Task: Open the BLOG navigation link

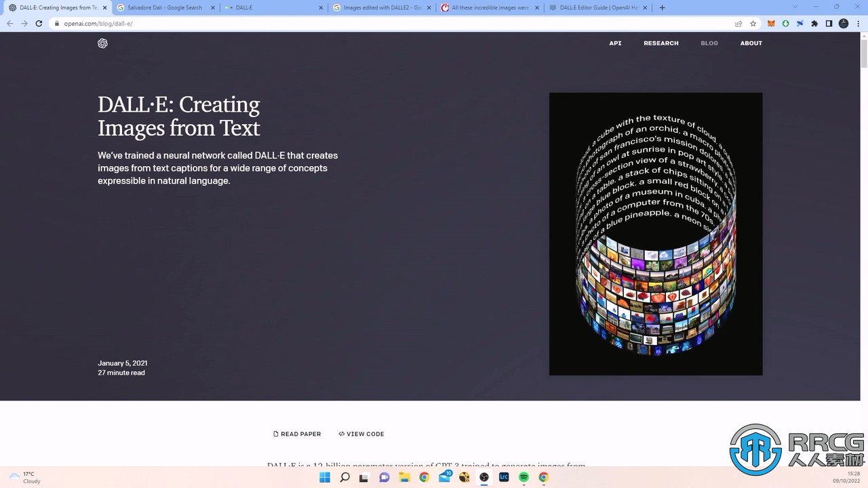Action: [x=709, y=43]
